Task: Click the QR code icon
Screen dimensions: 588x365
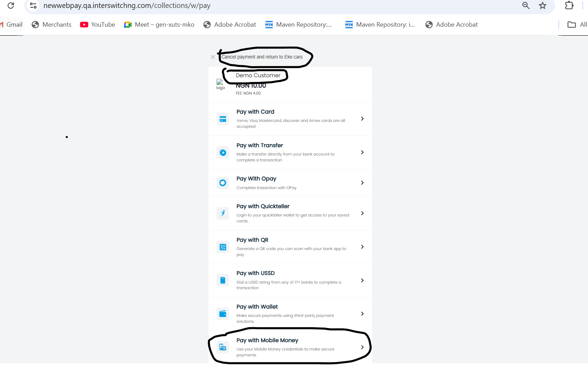Action: click(223, 247)
